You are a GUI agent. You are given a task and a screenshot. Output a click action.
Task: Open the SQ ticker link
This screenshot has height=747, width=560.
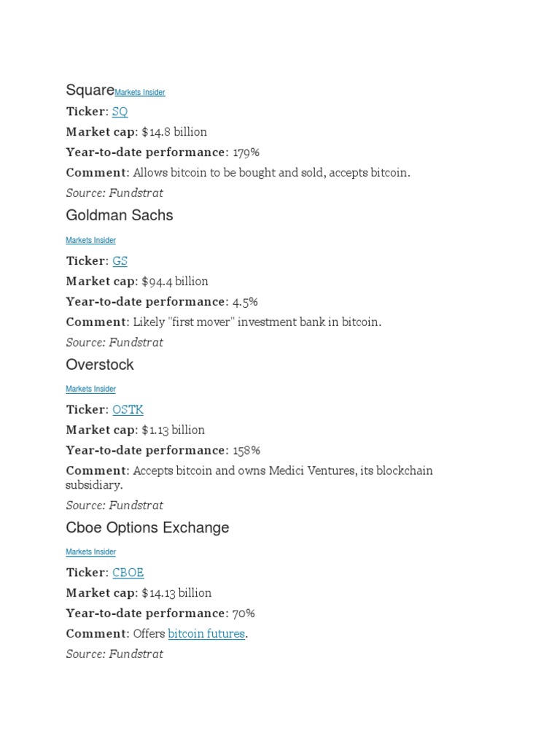point(120,112)
